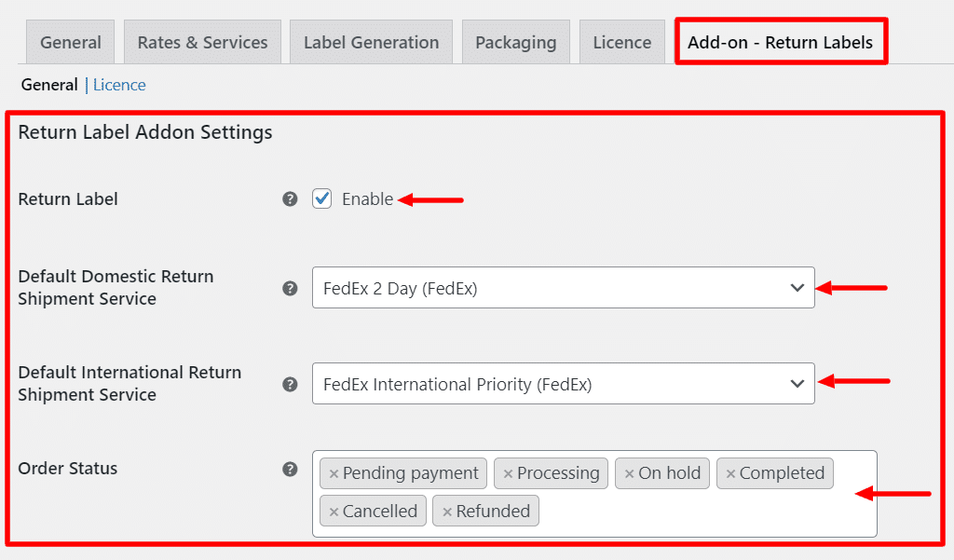
Task: Switch to the Label Generation tab
Action: pyautogui.click(x=371, y=41)
